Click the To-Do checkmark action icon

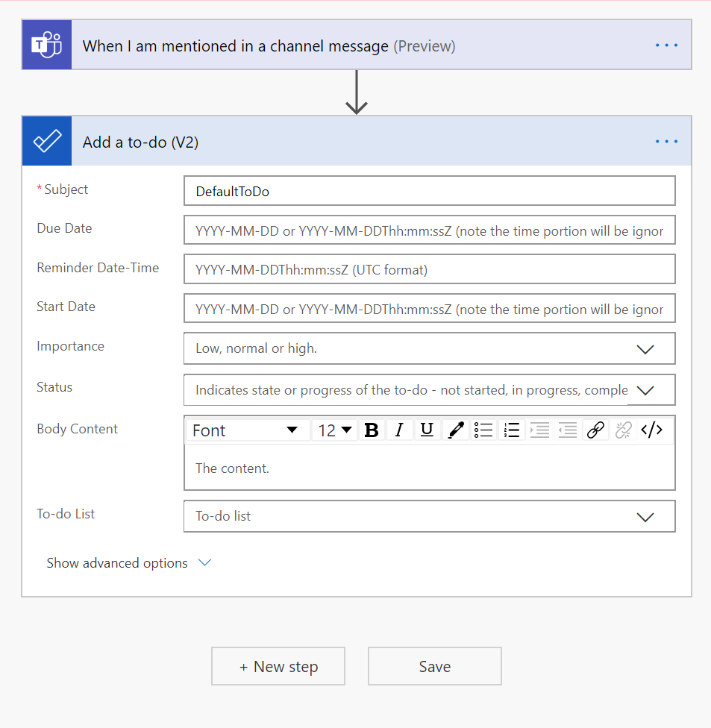(x=47, y=141)
